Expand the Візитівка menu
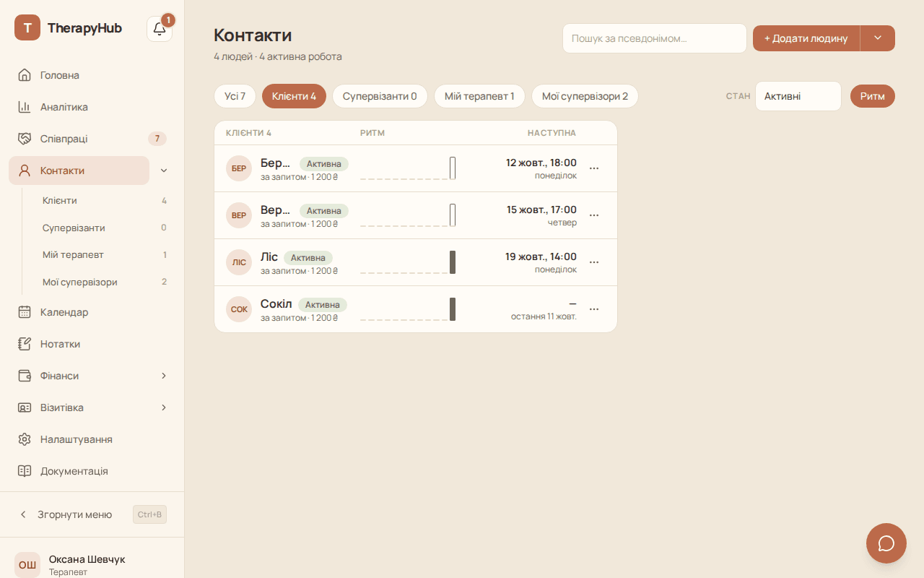Image resolution: width=924 pixels, height=578 pixels. tap(164, 407)
